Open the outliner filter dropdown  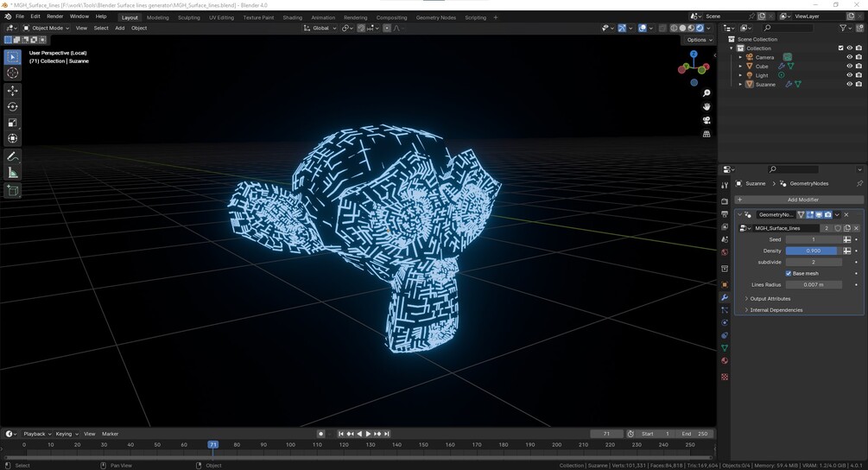[846, 28]
